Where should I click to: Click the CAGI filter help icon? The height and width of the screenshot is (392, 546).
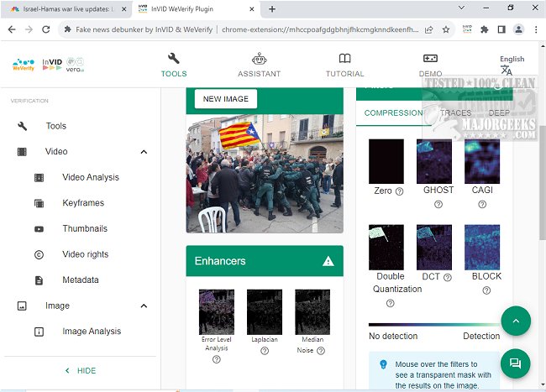482,205
